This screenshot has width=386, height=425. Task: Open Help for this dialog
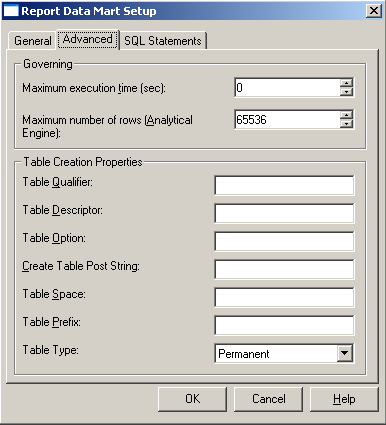pyautogui.click(x=344, y=399)
